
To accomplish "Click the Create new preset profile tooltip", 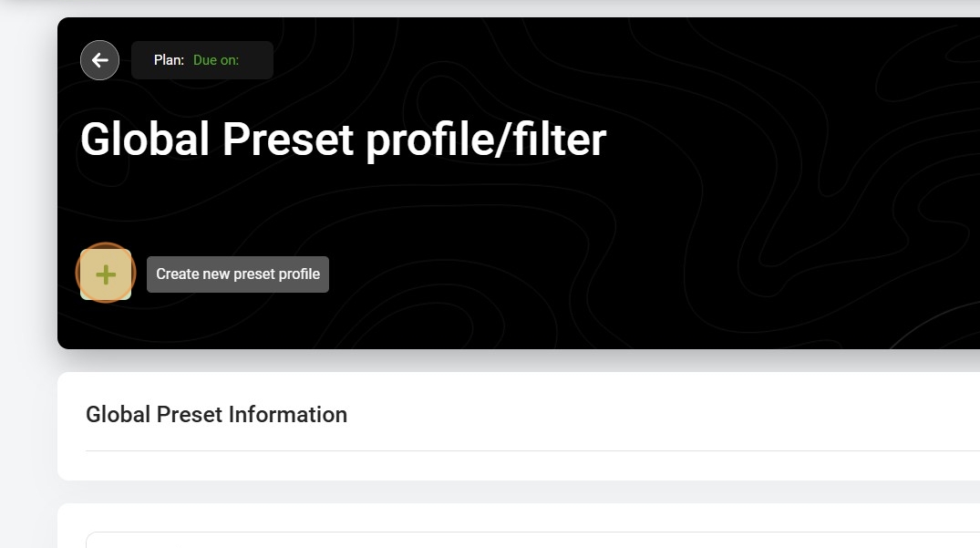I will coord(238,274).
